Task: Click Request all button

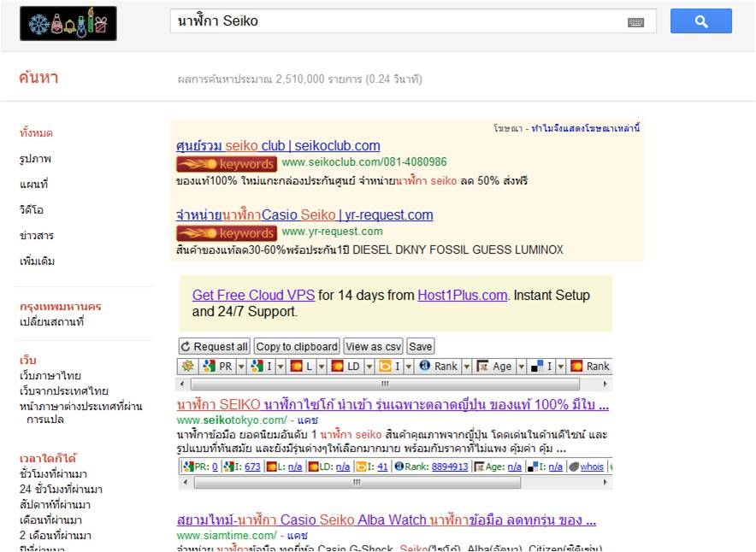Action: pyautogui.click(x=214, y=346)
